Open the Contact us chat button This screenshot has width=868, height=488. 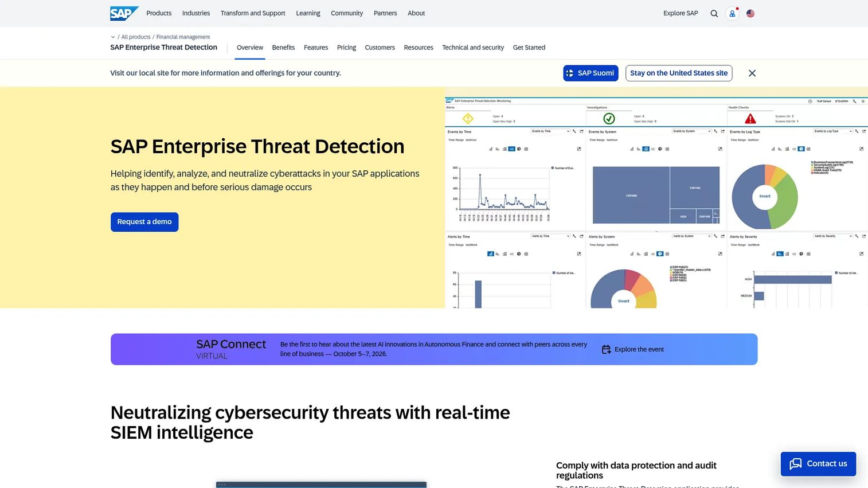coord(818,464)
